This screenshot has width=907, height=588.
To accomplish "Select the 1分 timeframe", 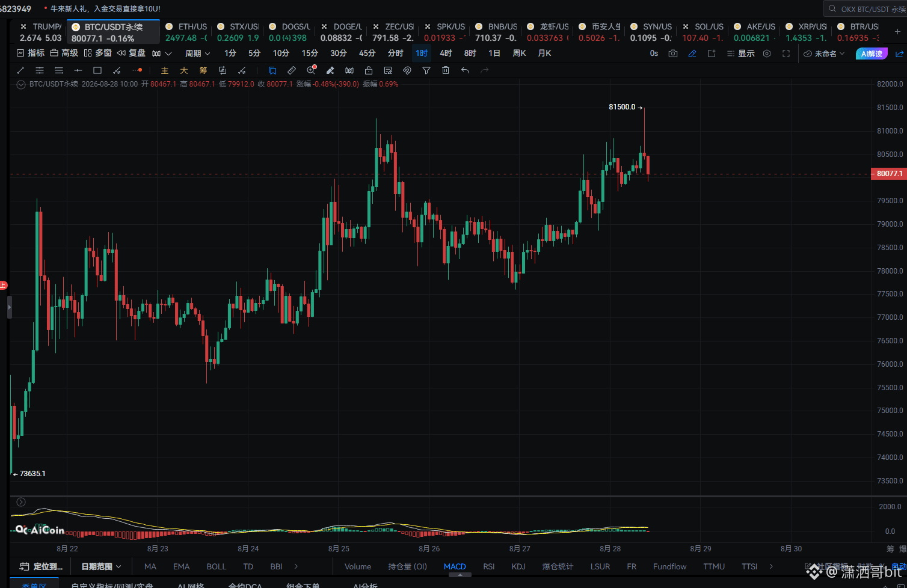I will pyautogui.click(x=230, y=54).
